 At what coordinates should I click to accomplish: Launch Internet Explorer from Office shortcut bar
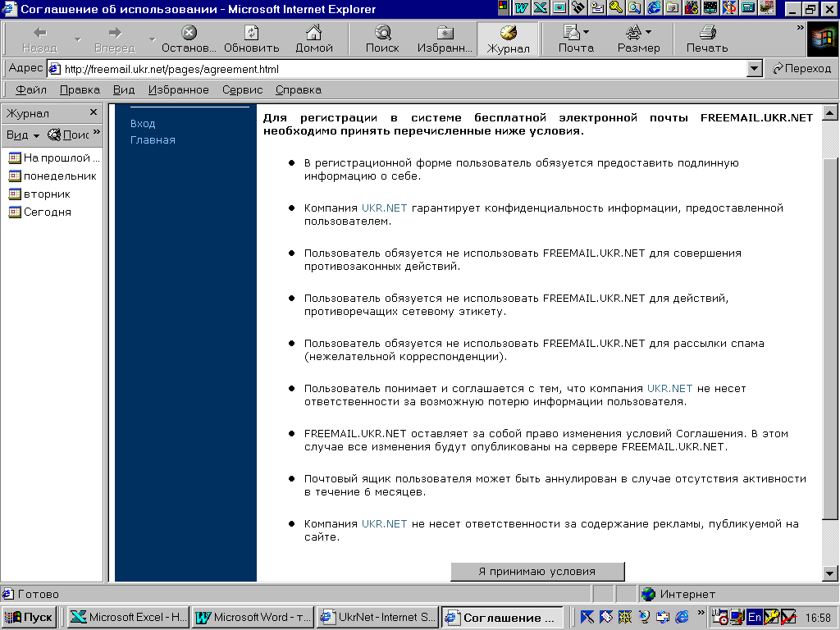point(654,7)
